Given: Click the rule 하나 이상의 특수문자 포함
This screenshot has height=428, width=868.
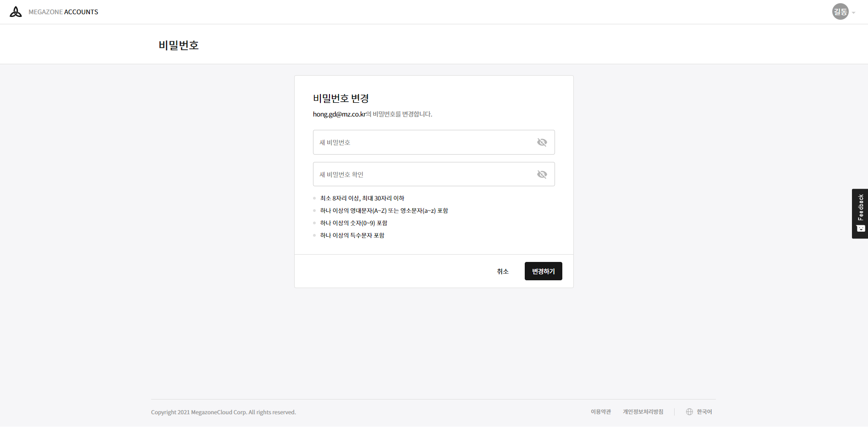Looking at the screenshot, I should tap(352, 235).
